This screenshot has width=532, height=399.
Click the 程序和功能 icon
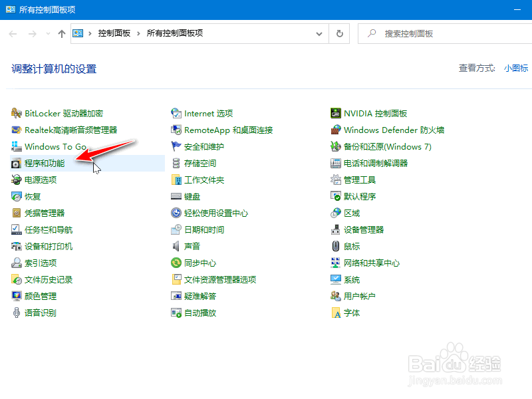[x=16, y=163]
